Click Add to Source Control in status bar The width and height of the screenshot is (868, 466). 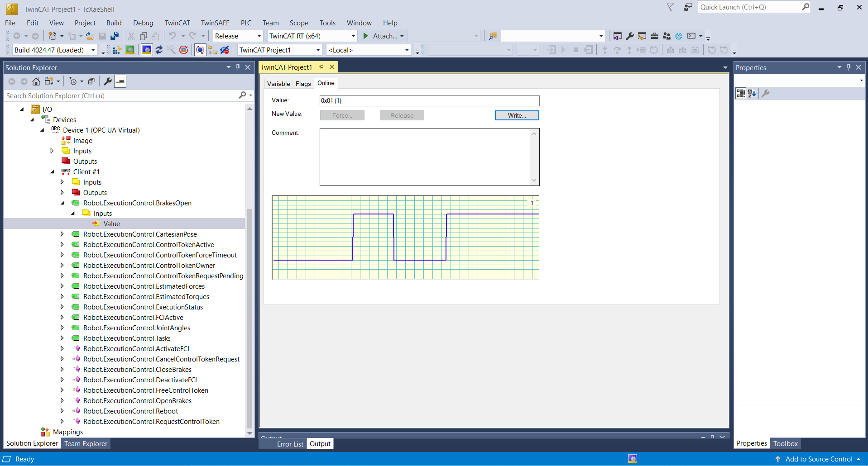pyautogui.click(x=819, y=459)
